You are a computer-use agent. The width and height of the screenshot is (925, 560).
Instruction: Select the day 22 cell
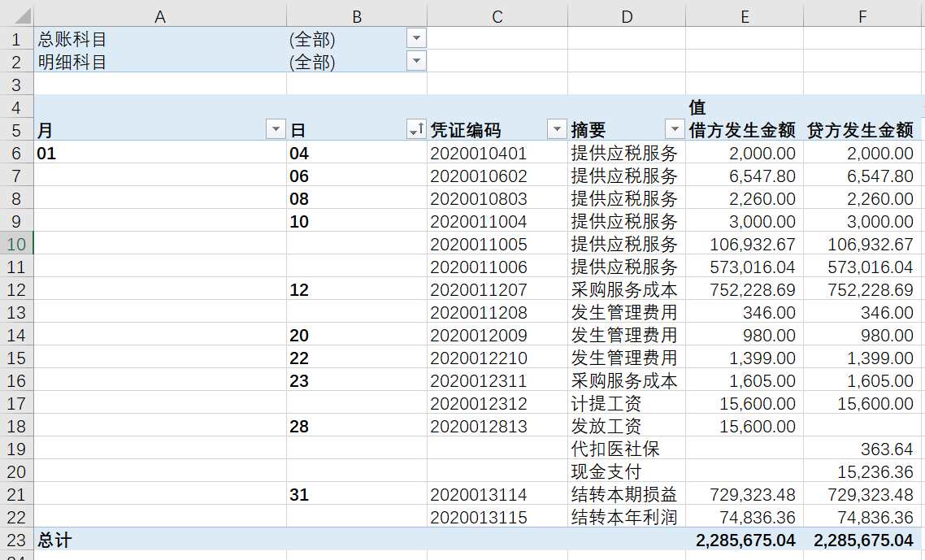coord(356,358)
